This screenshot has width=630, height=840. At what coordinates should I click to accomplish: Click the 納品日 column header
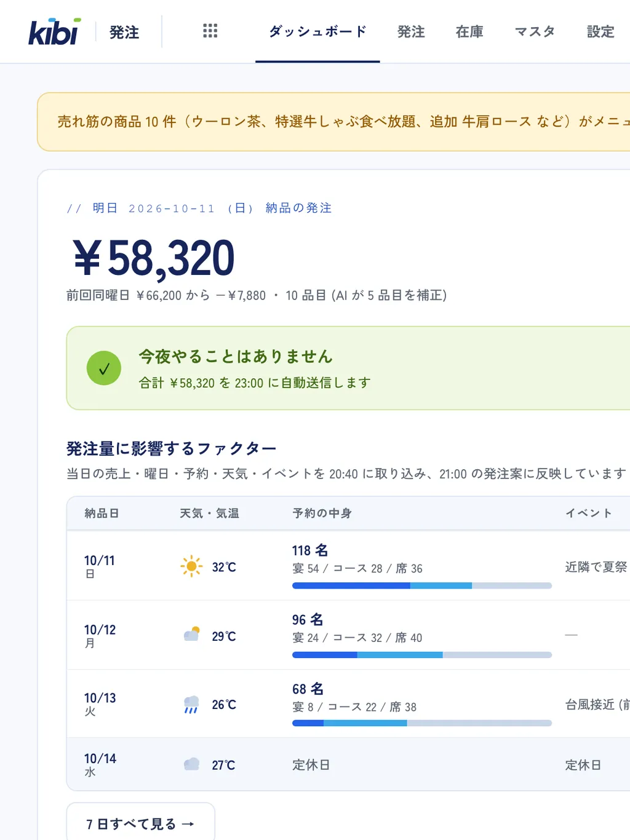102,513
